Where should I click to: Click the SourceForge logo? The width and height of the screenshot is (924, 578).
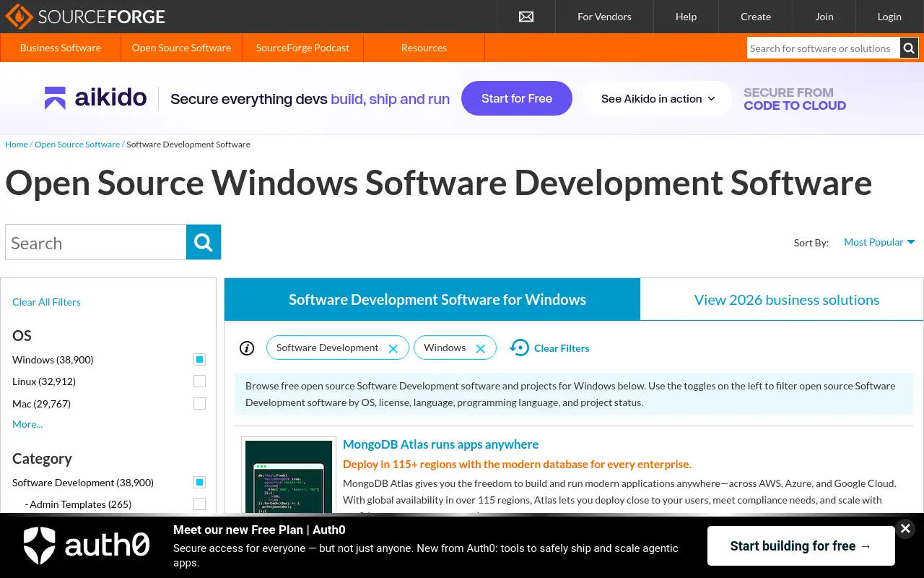[x=85, y=17]
